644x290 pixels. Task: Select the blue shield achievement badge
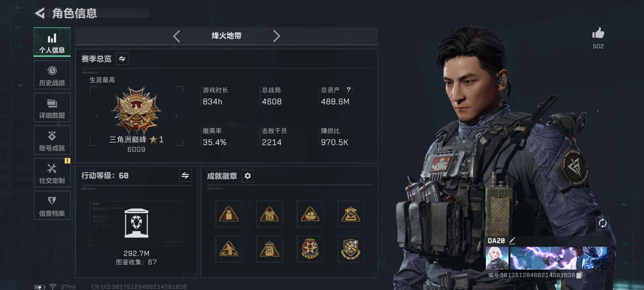click(x=351, y=249)
